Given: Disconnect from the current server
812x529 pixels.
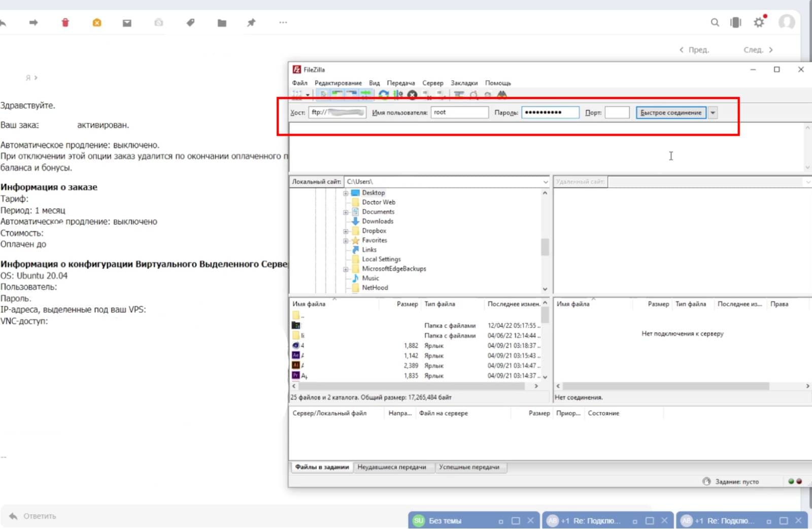Looking at the screenshot, I should pyautogui.click(x=427, y=94).
